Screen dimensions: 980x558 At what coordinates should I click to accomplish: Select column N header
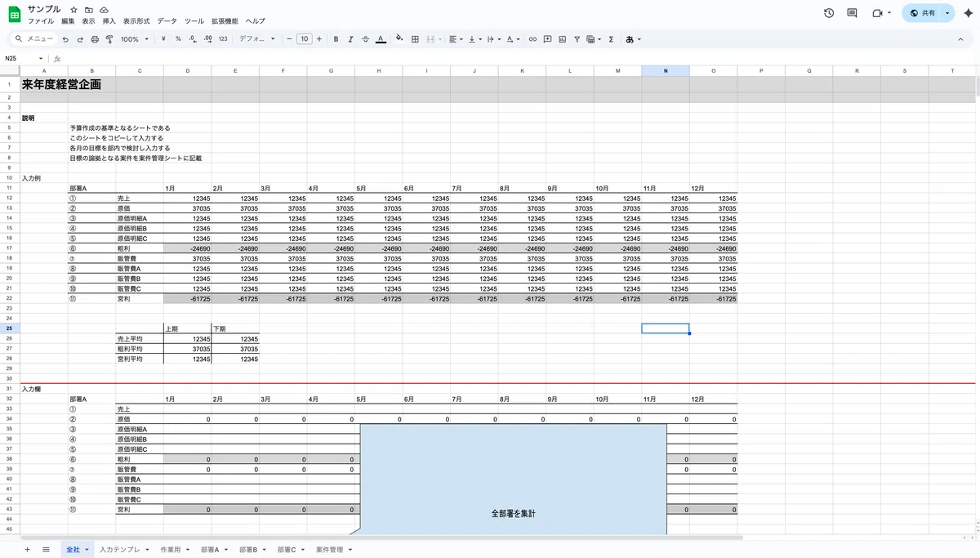[666, 71]
